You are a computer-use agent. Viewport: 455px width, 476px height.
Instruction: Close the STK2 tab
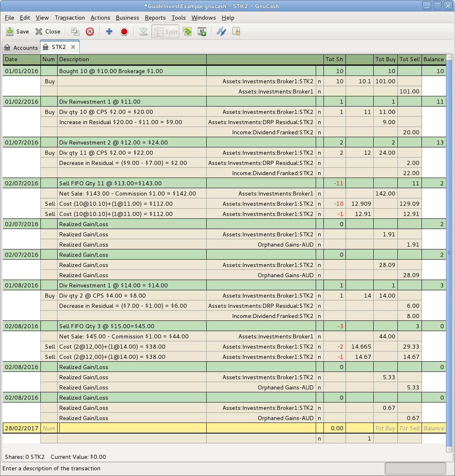pos(73,47)
